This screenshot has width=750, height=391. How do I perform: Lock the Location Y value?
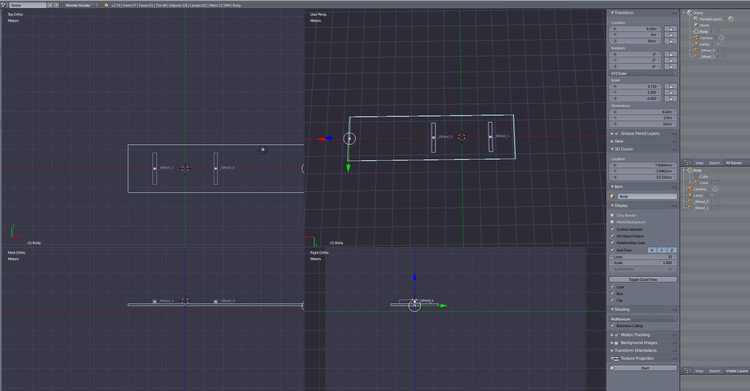(x=672, y=35)
